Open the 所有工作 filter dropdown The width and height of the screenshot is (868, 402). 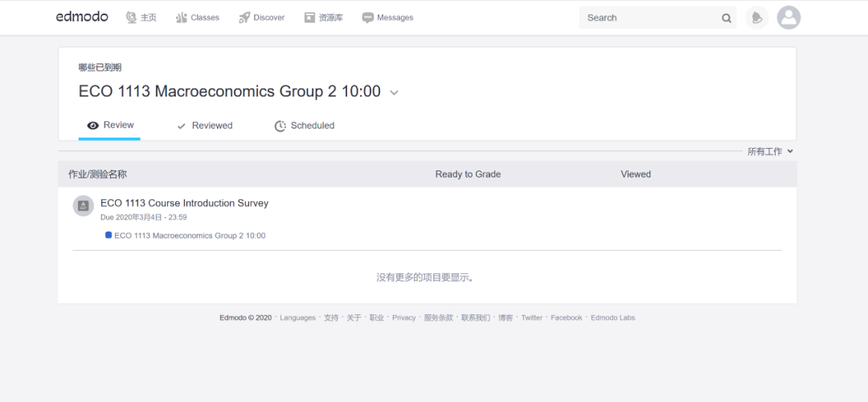tap(771, 151)
